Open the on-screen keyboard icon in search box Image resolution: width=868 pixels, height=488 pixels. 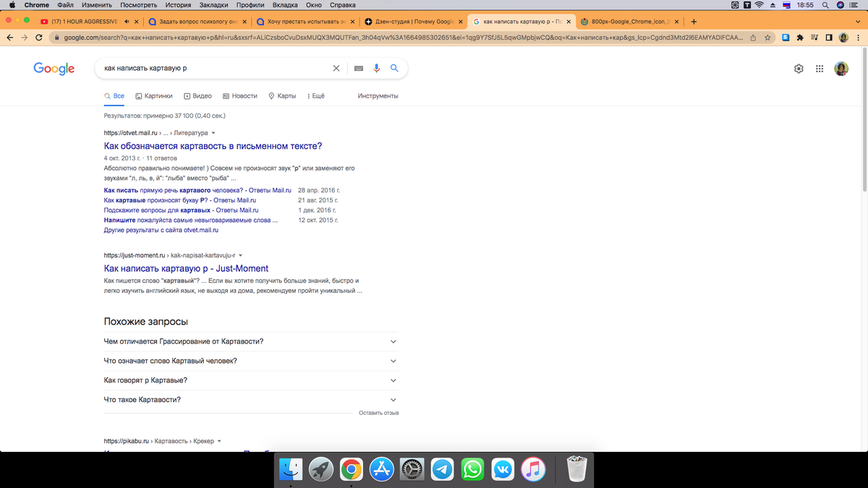[358, 69]
